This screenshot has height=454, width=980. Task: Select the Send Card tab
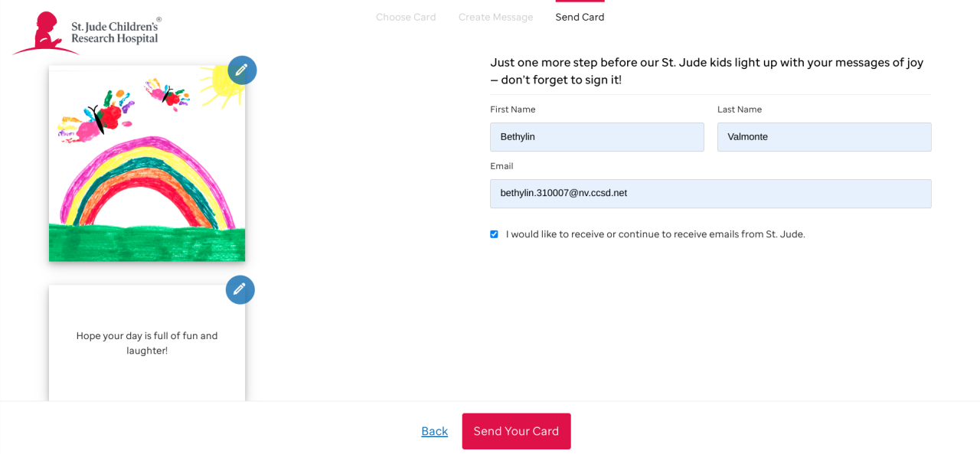tap(580, 17)
